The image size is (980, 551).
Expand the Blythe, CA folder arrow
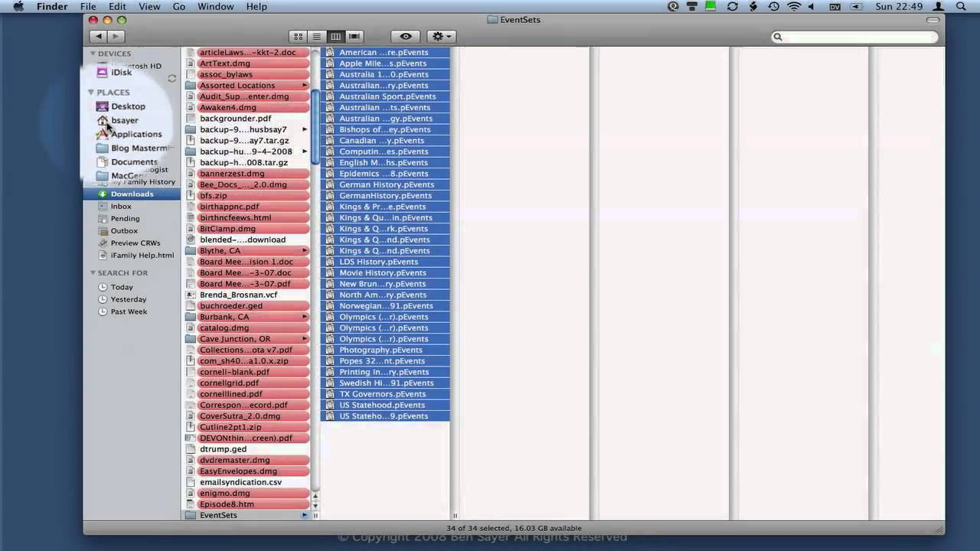(305, 250)
